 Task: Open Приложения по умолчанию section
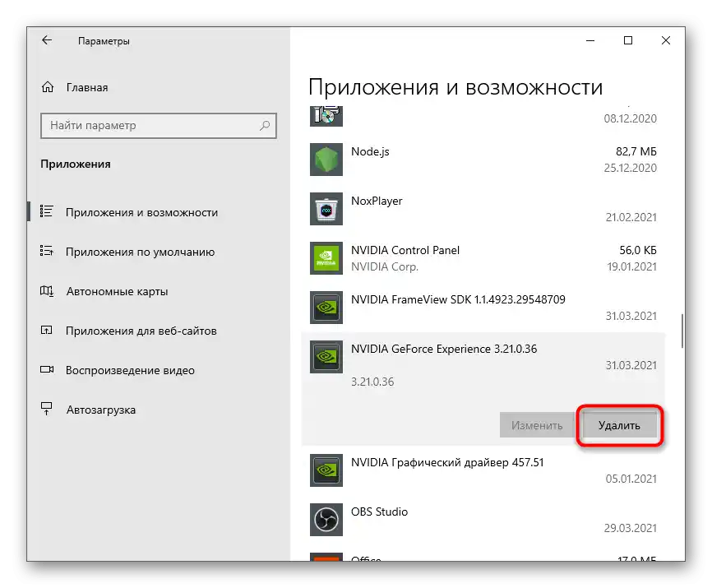[141, 252]
